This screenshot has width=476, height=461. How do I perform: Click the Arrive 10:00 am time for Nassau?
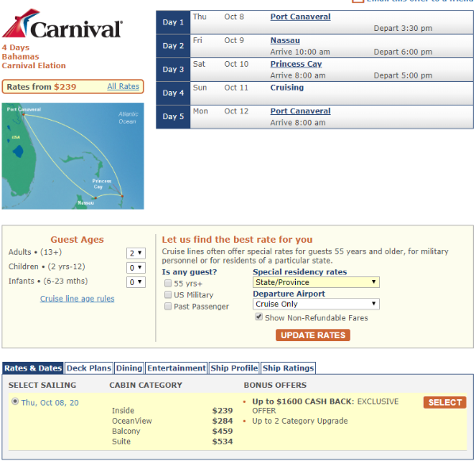point(300,52)
